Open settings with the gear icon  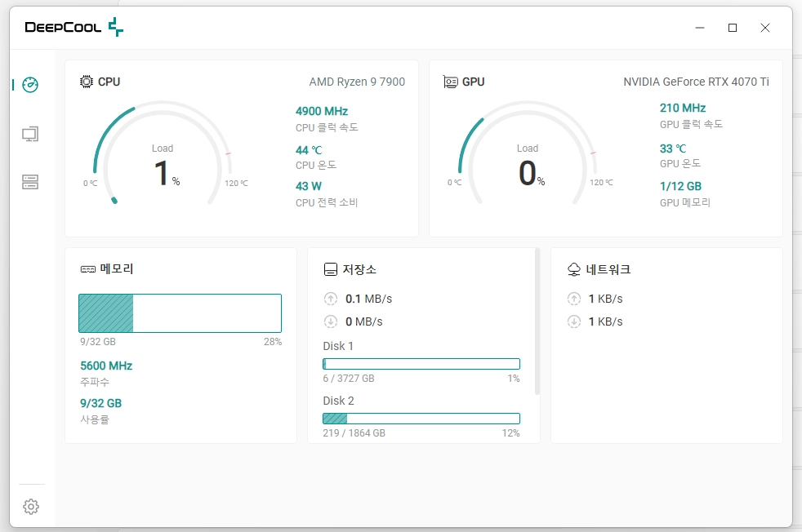pyautogui.click(x=31, y=507)
